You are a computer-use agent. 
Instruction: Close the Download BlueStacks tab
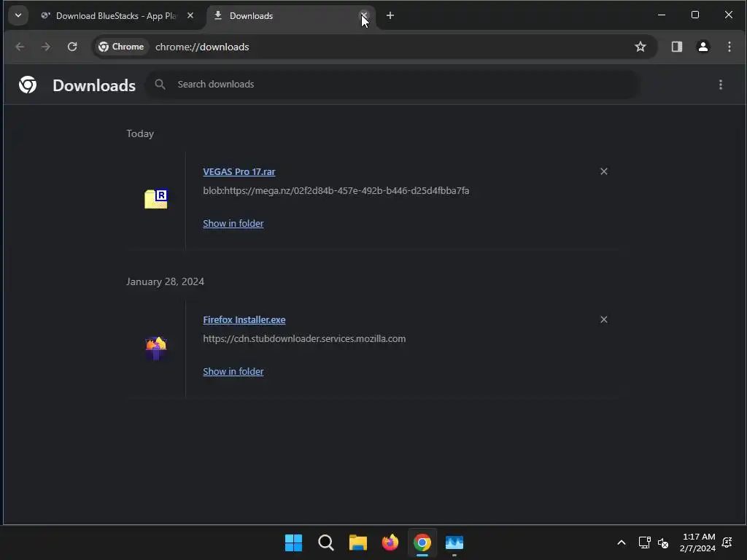pyautogui.click(x=190, y=16)
